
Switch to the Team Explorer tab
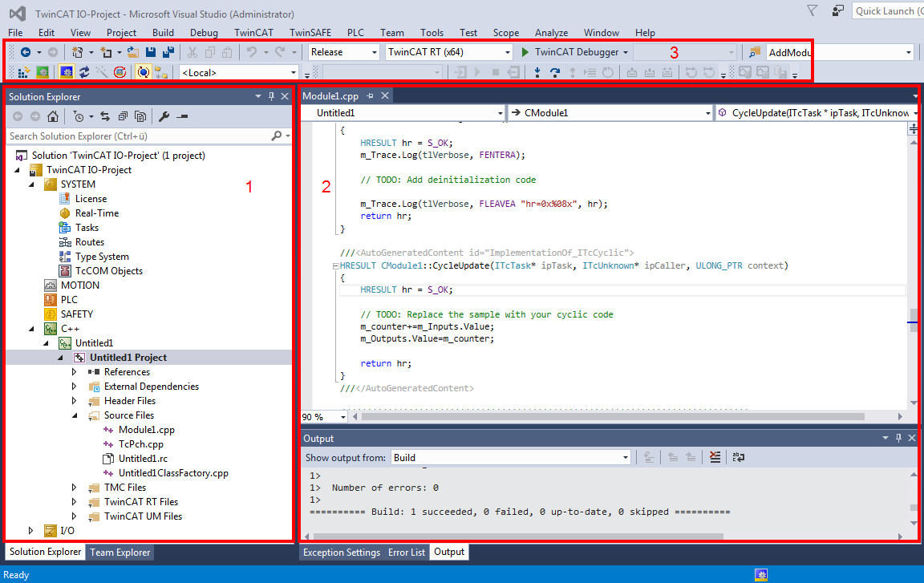tap(120, 552)
